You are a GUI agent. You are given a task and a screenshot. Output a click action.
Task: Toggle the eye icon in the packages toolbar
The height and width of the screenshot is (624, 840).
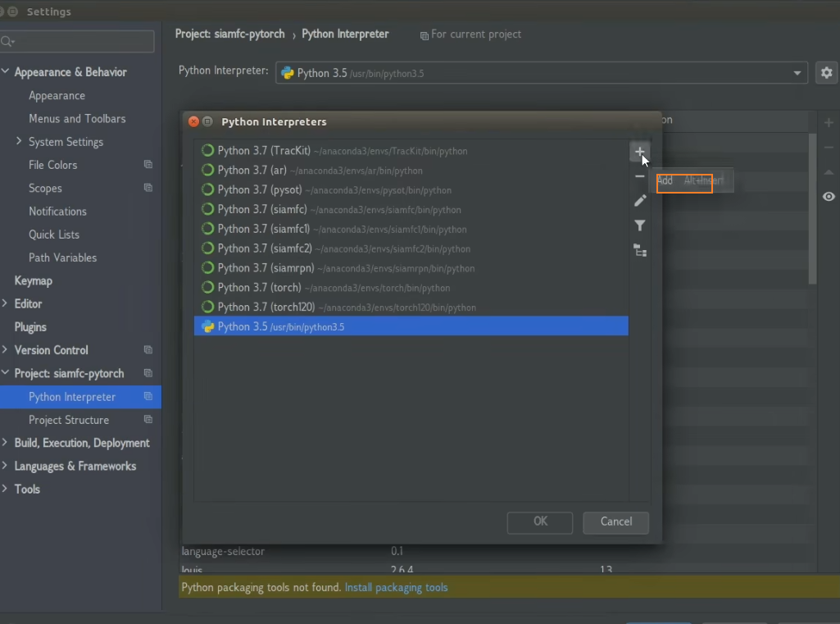tap(829, 197)
